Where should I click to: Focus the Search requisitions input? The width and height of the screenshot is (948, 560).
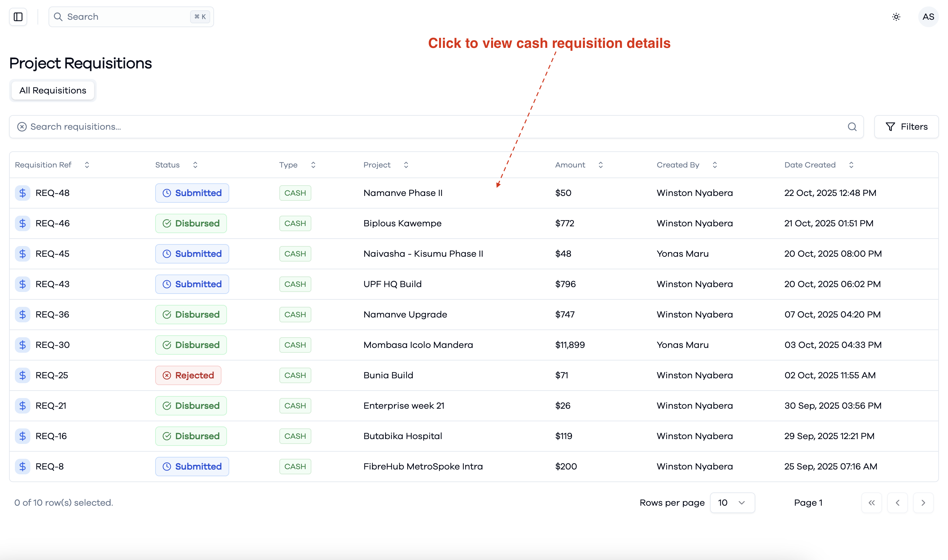[436, 127]
